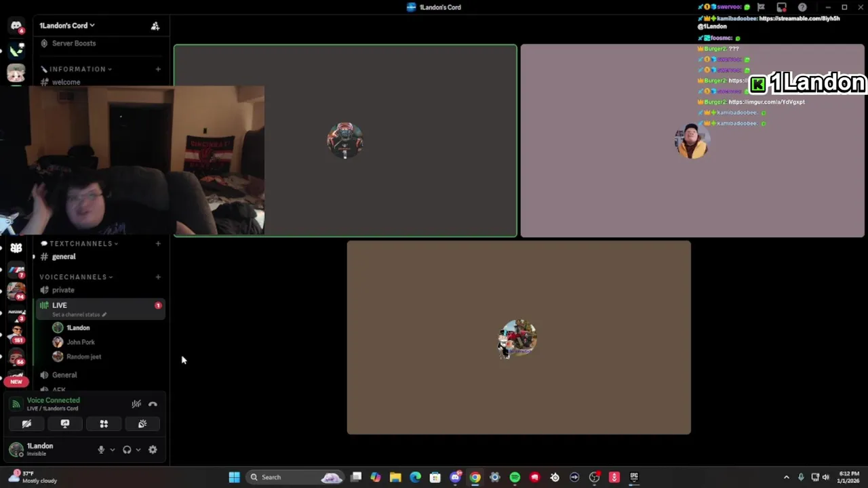Open Epic Games Launcher from the taskbar

click(634, 477)
